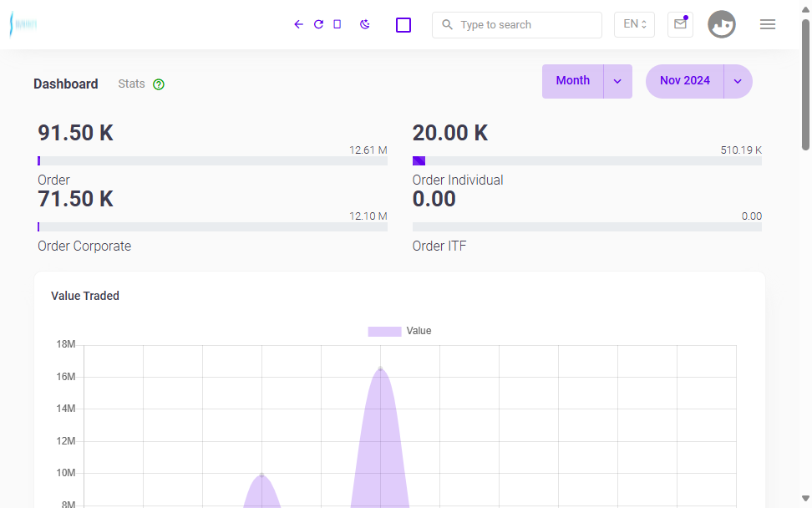Click the Order Individual progress bar
This screenshot has width=812, height=508.
tap(586, 161)
